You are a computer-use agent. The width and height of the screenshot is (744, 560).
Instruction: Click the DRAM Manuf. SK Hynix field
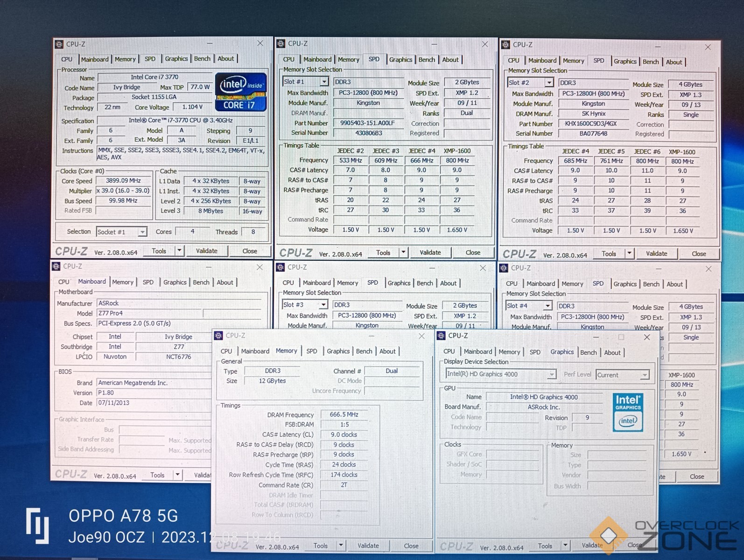tap(594, 114)
